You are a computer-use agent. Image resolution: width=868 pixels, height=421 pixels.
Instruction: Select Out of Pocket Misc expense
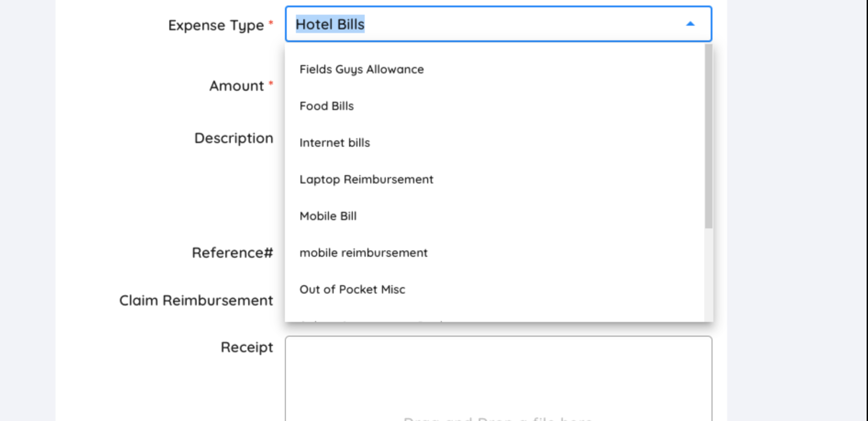[x=352, y=289]
